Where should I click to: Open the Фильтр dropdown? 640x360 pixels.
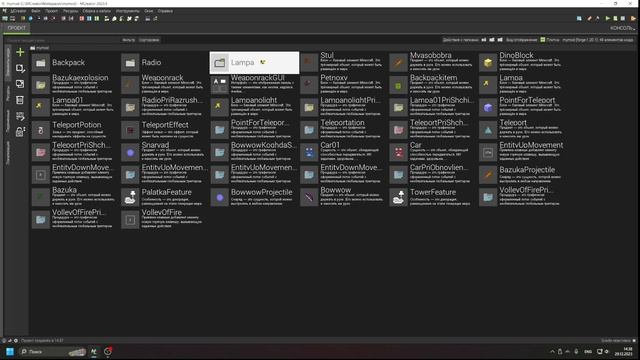129,40
